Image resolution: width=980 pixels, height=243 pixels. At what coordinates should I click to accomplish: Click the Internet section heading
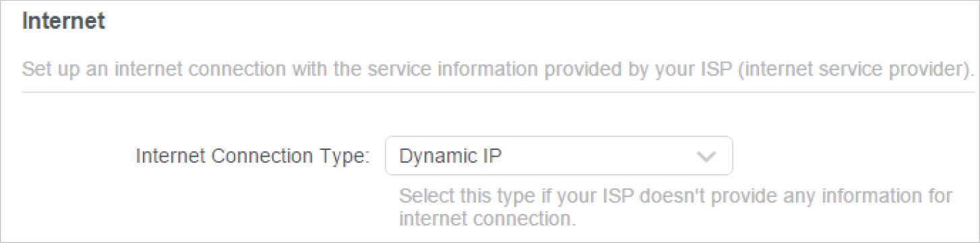[x=63, y=21]
